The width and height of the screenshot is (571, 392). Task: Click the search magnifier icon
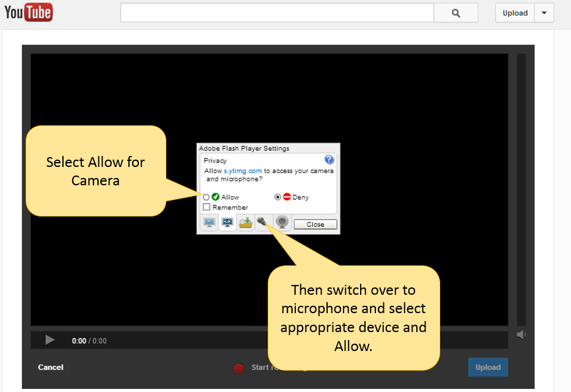click(455, 12)
